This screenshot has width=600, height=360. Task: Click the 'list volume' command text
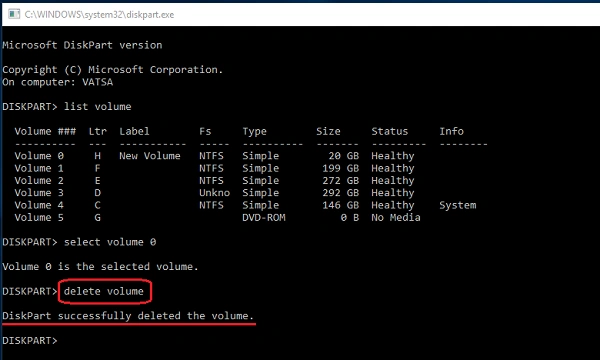pyautogui.click(x=98, y=106)
